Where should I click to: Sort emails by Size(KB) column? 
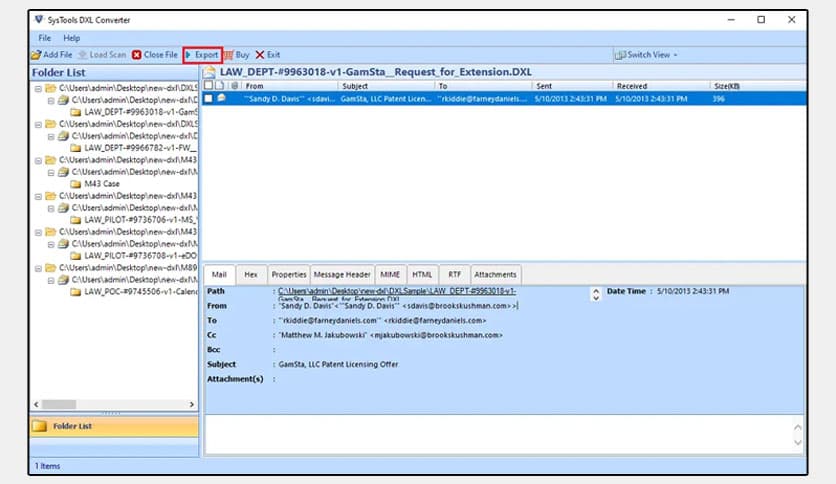point(758,86)
